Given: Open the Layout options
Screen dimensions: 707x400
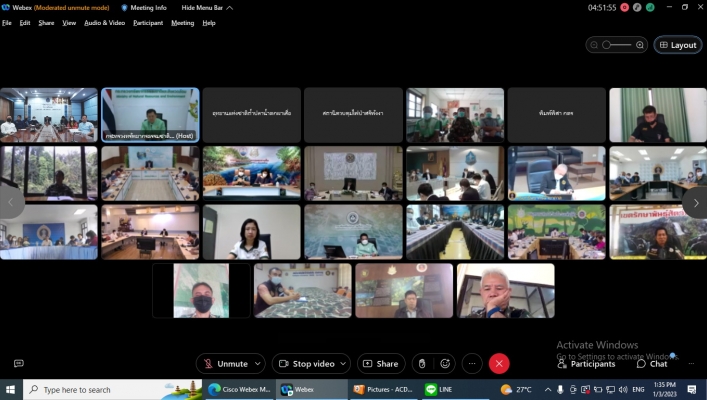Looking at the screenshot, I should (678, 45).
